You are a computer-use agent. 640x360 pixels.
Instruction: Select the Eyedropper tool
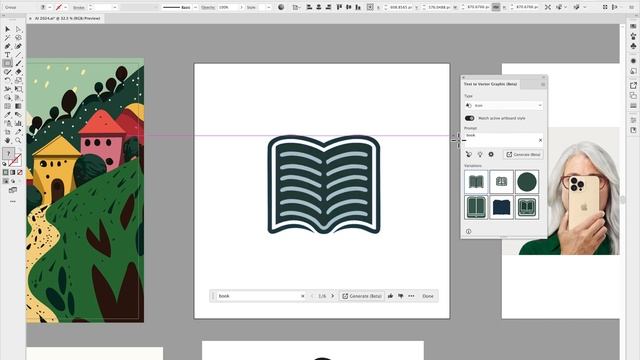tap(7, 115)
